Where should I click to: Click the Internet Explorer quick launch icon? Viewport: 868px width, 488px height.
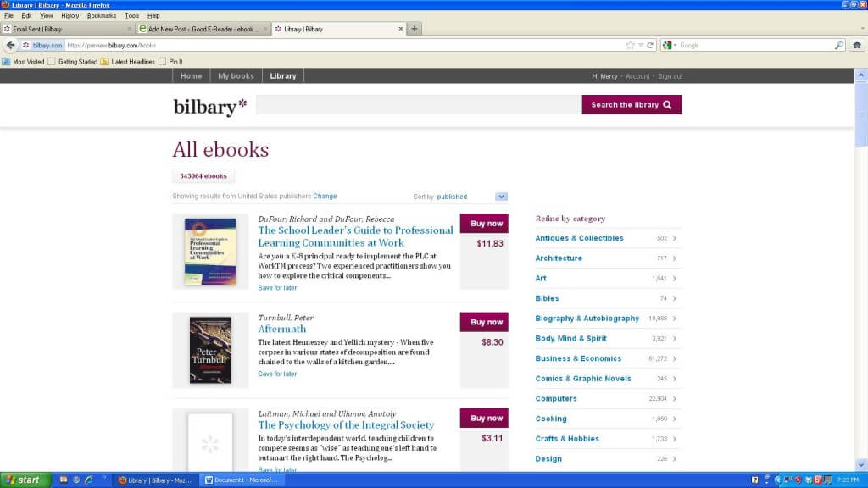tap(89, 480)
